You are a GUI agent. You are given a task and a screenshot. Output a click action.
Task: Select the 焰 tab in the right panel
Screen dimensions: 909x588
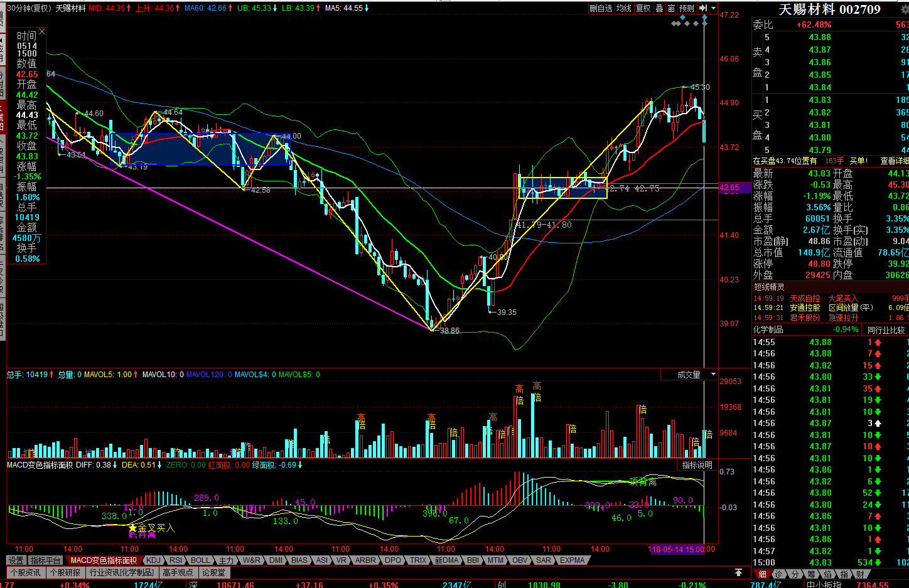point(827,574)
